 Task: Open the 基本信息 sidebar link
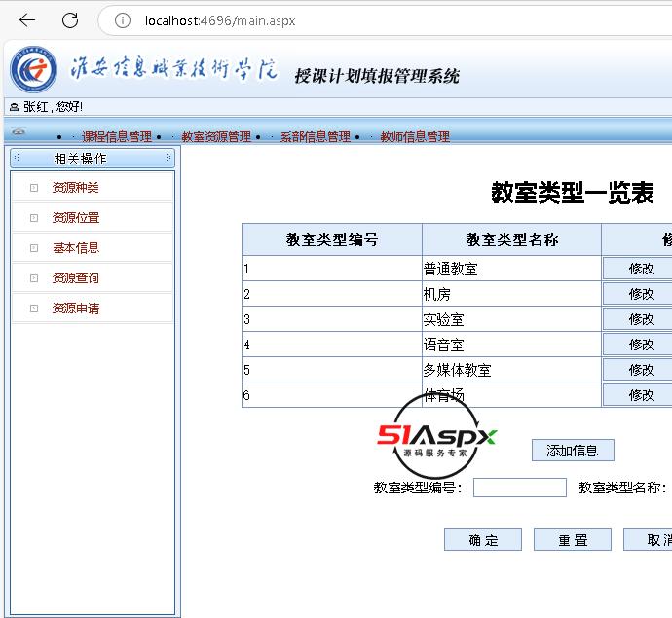(x=75, y=248)
